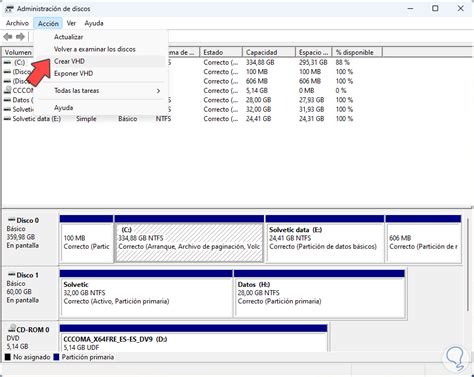This screenshot has width=474, height=377.
Task: Maximize the Administración de discos window
Action: pos(435,8)
